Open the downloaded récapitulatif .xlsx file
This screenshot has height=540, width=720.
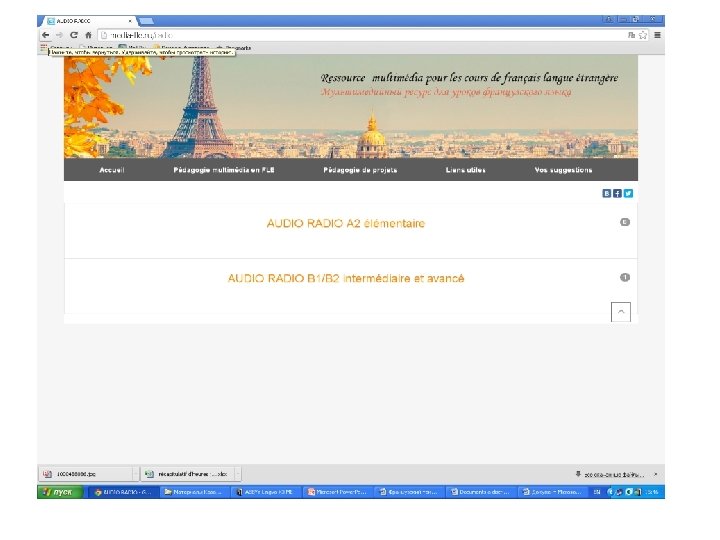[188, 474]
